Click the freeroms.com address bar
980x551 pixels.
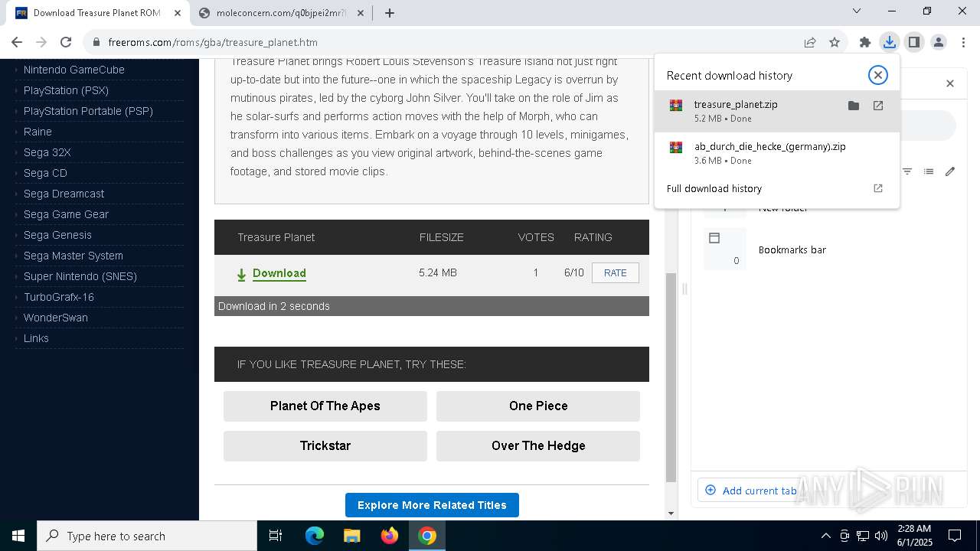coord(444,42)
